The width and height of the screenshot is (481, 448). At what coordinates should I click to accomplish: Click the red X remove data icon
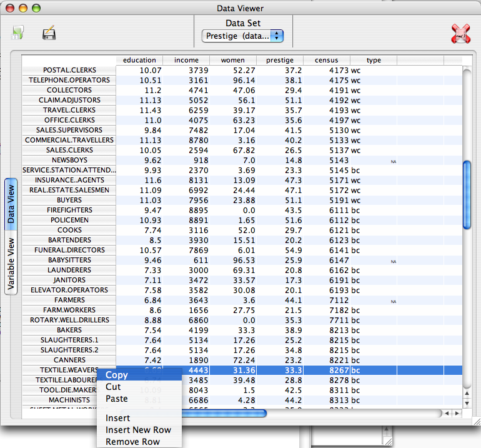pyautogui.click(x=460, y=34)
